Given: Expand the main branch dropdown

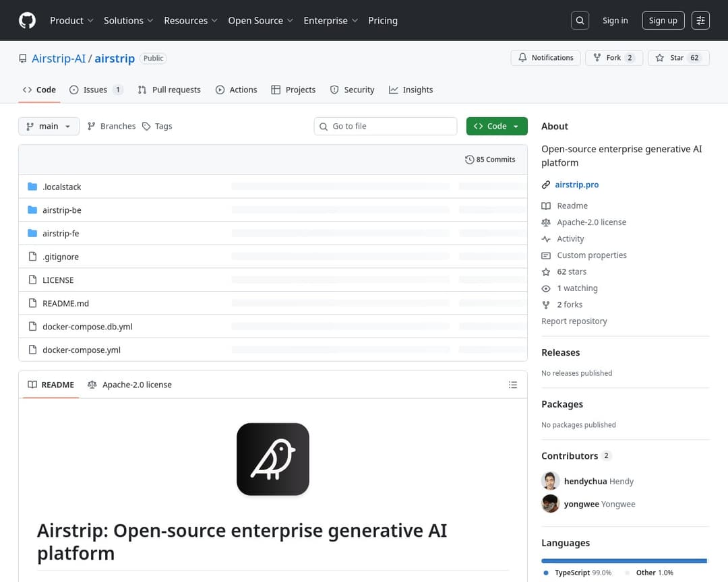Looking at the screenshot, I should (49, 126).
